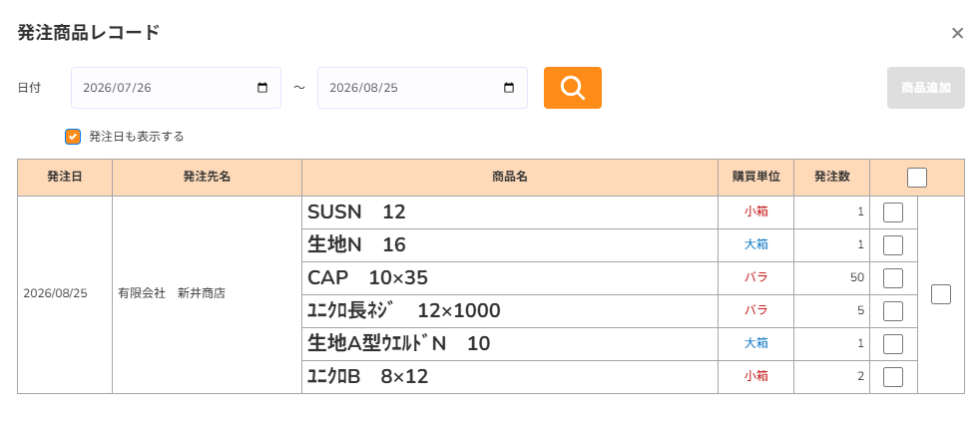Check the box for CAP 10×35 row
Image resolution: width=980 pixels, height=423 pixels.
click(893, 278)
